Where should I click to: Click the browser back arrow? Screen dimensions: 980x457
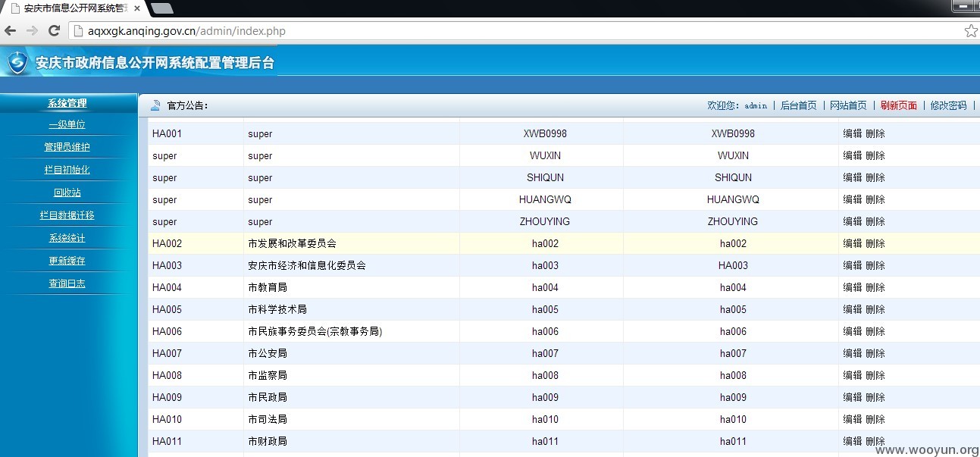coord(11,31)
